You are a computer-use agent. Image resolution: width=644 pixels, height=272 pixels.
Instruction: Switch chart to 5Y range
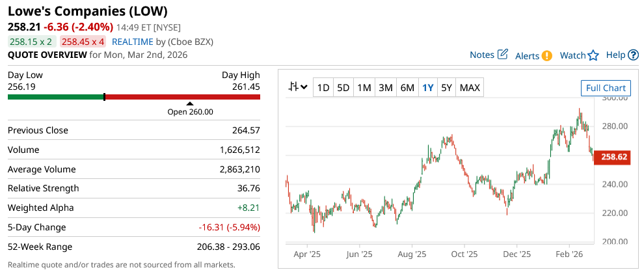click(x=446, y=88)
